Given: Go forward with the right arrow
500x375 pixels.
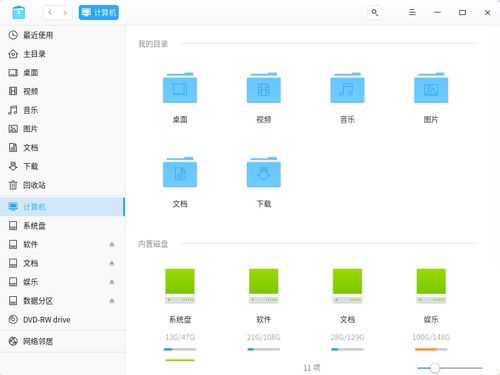Looking at the screenshot, I should [x=65, y=13].
